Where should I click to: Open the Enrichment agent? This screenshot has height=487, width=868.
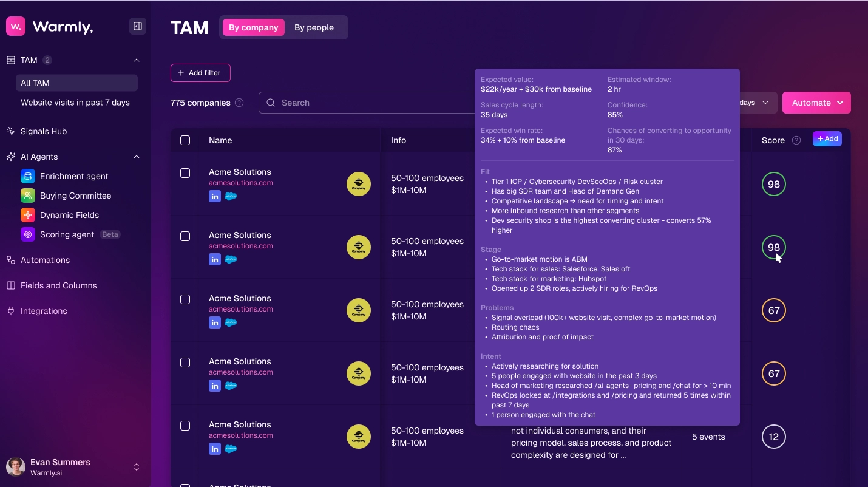tap(74, 176)
